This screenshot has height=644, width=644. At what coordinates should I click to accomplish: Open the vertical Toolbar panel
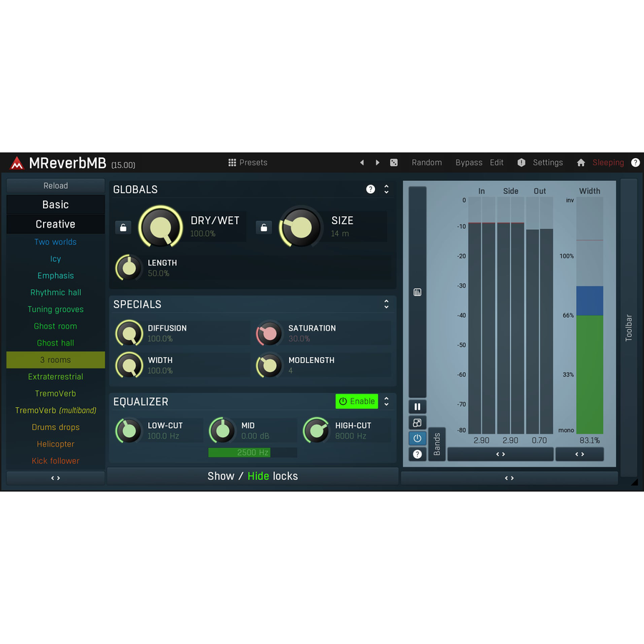[x=628, y=328]
